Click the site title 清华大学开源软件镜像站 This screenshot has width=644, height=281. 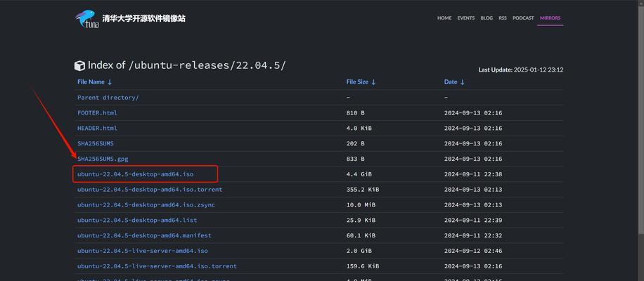[143, 18]
